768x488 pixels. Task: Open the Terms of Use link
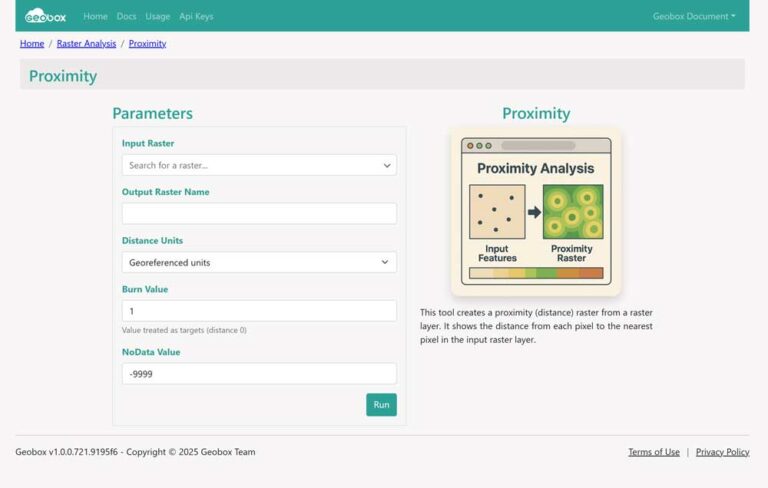(x=653, y=452)
